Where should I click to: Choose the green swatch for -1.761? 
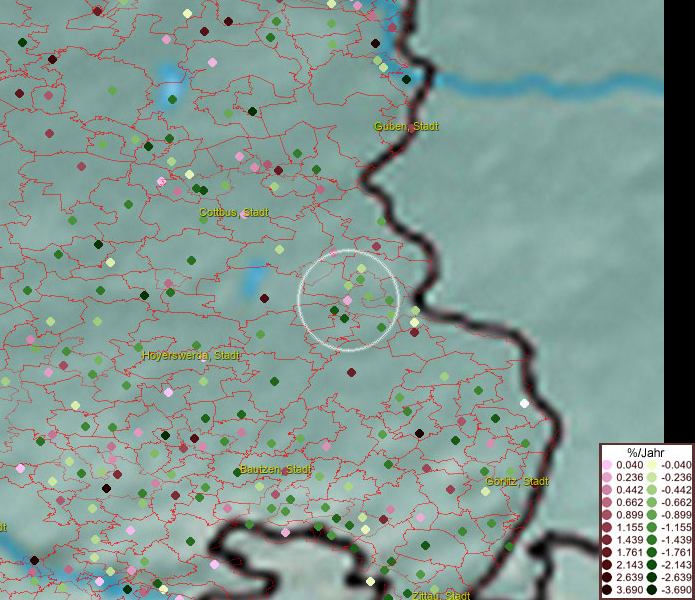pyautogui.click(x=652, y=553)
